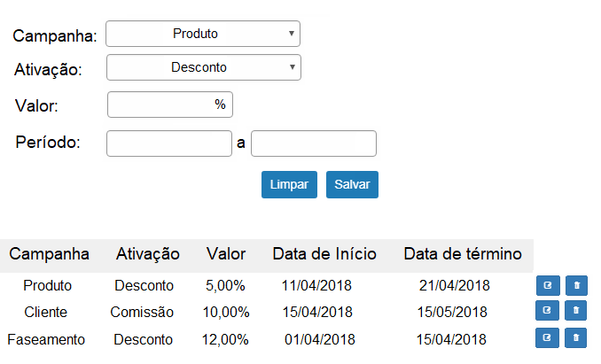Edit the Cliente campaign row

pyautogui.click(x=547, y=310)
